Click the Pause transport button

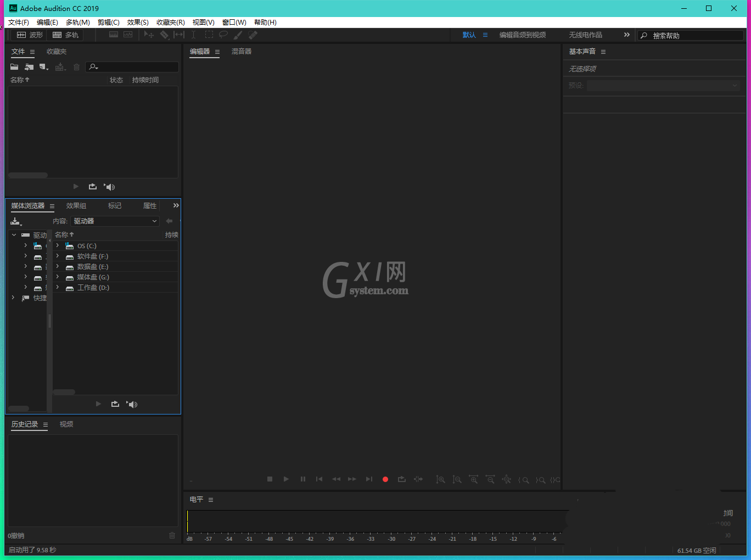302,479
